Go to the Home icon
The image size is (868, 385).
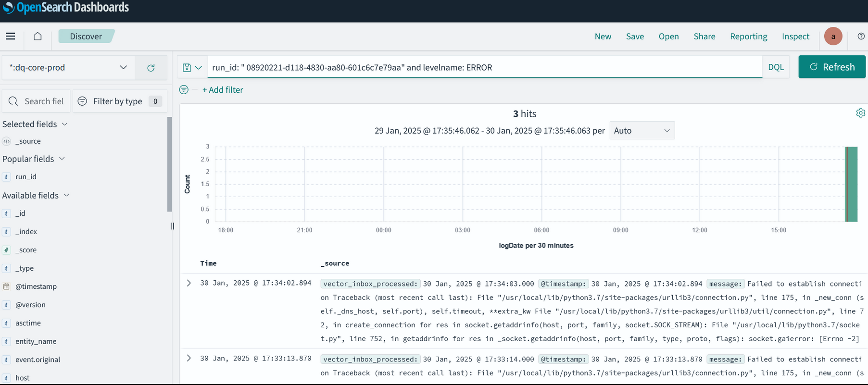pos(38,37)
